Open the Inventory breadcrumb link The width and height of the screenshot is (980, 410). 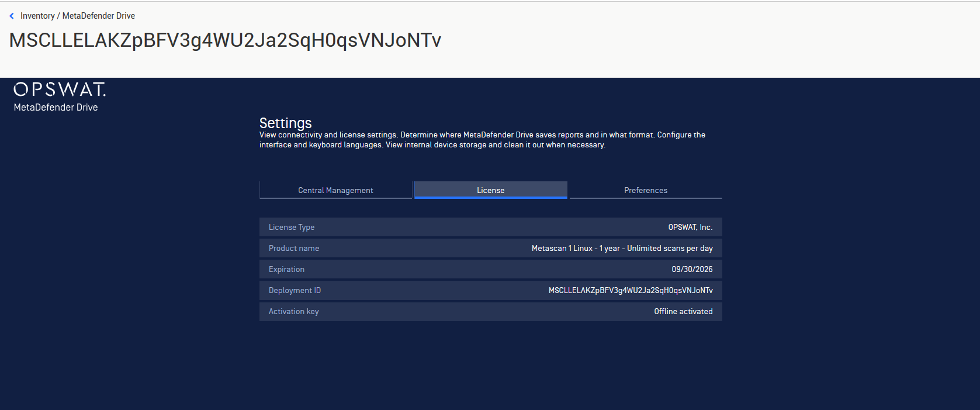[x=37, y=16]
